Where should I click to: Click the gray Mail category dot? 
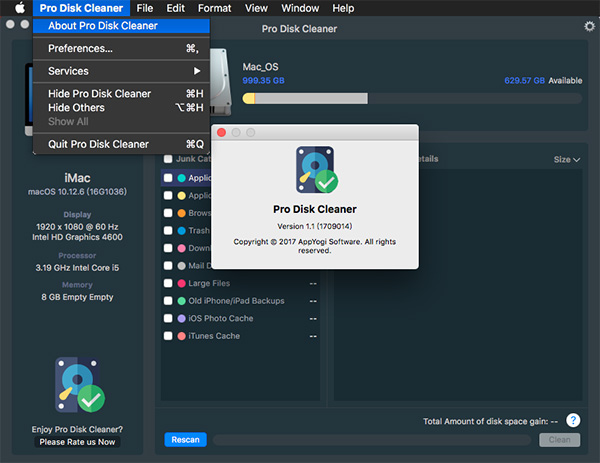click(x=182, y=266)
